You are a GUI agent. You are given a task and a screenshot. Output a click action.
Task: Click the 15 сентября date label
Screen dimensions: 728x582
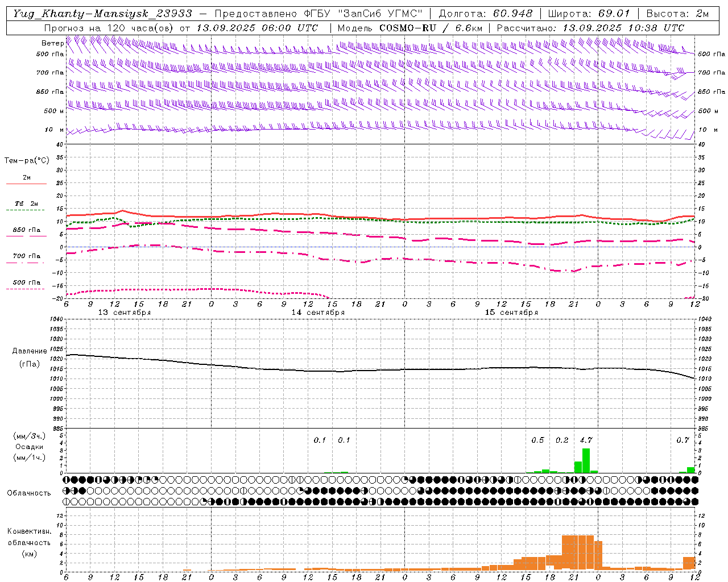pos(511,313)
